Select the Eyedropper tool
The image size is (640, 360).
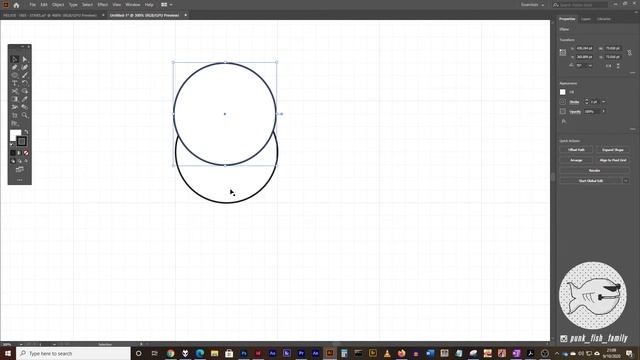(25, 99)
